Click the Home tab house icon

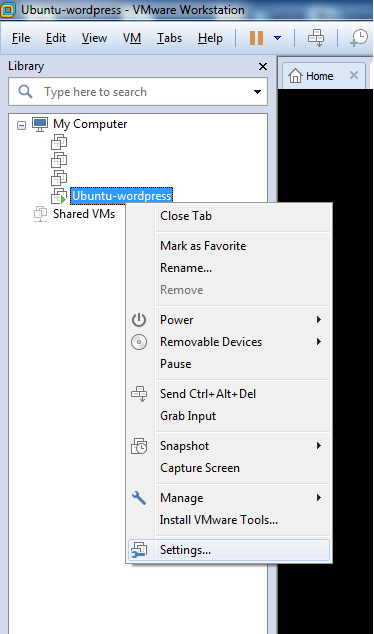296,76
